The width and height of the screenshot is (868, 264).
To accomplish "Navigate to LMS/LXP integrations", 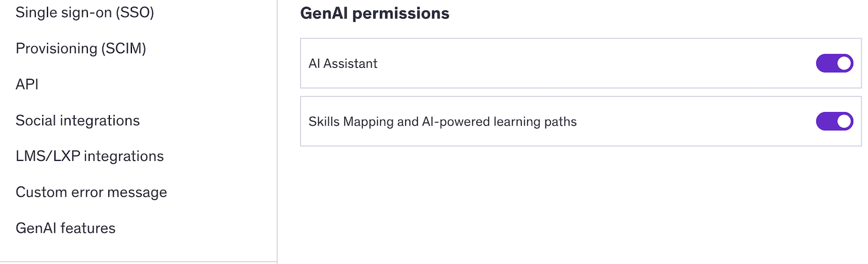I will click(x=90, y=156).
